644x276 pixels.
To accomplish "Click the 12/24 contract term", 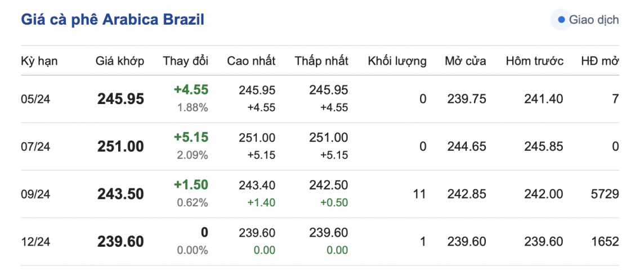I will coord(35,242).
